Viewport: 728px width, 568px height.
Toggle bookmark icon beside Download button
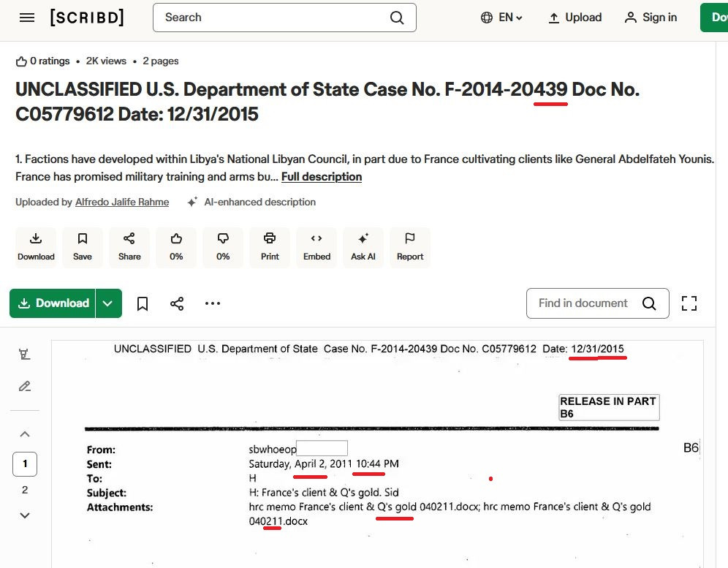(143, 303)
